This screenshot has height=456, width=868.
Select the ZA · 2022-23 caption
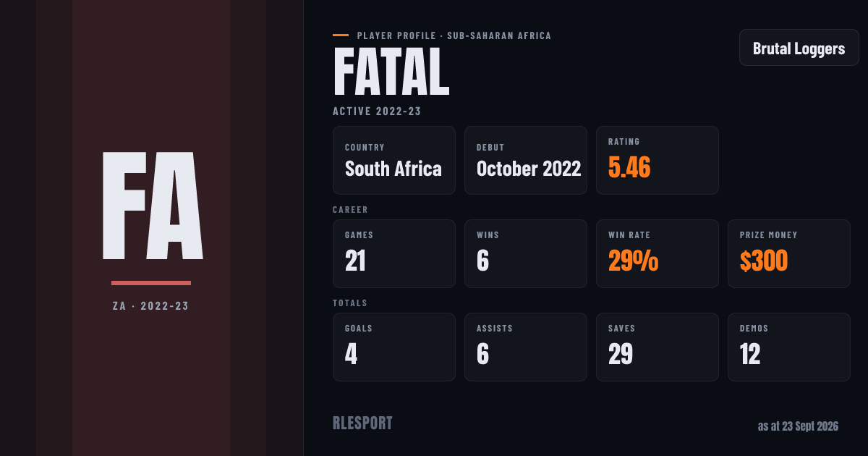click(x=151, y=306)
